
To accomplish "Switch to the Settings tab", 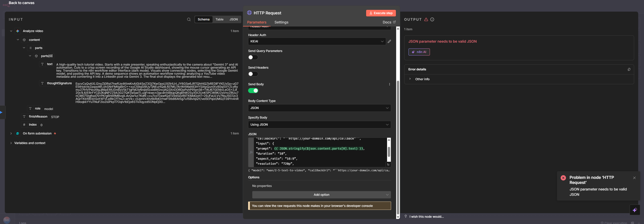I will 281,22.
